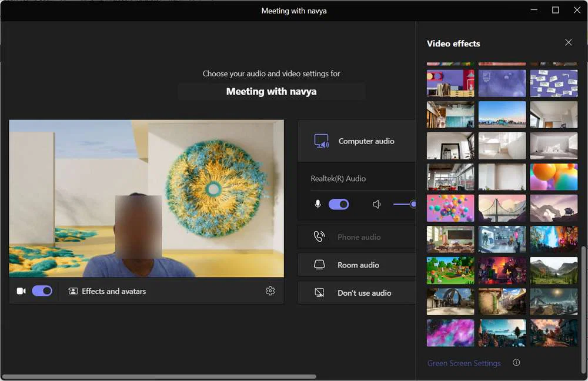Open the device settings gear
Viewport: 588px width, 381px height.
tap(270, 290)
